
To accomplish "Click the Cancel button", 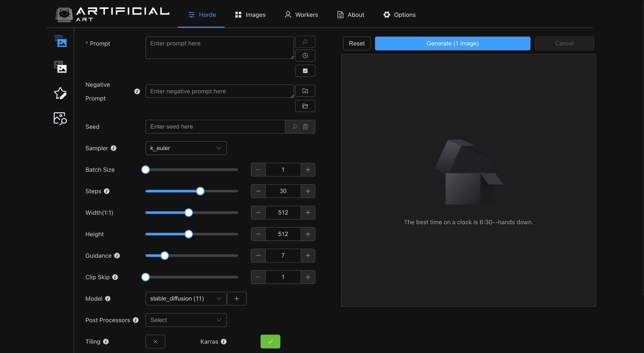I will pyautogui.click(x=564, y=44).
